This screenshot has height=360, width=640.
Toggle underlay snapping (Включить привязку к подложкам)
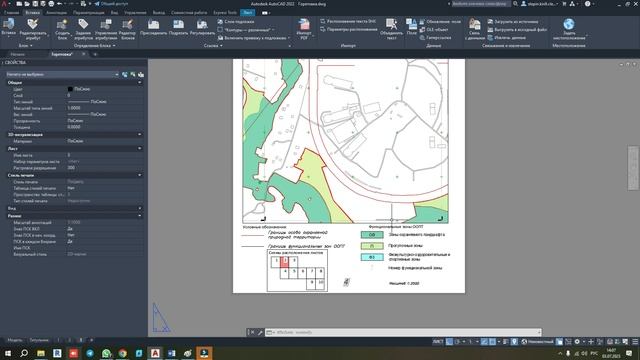254,38
